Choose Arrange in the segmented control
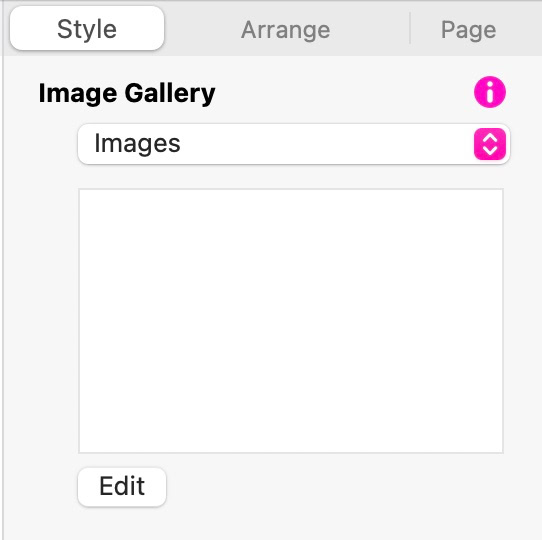Image resolution: width=542 pixels, height=540 pixels. [286, 29]
